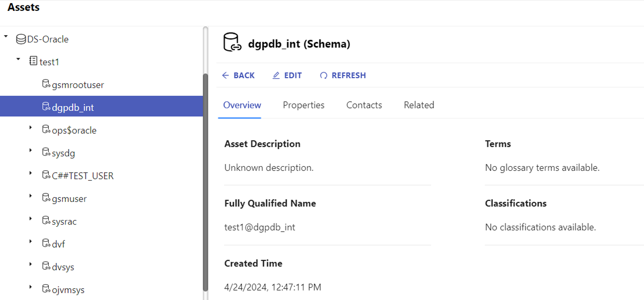Expand the gsmuser schema node
The width and height of the screenshot is (644, 300).
[x=31, y=196]
